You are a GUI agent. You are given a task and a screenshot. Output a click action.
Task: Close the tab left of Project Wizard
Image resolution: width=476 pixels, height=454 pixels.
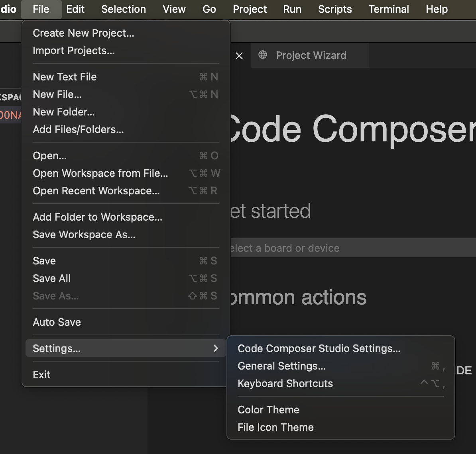pyautogui.click(x=239, y=56)
